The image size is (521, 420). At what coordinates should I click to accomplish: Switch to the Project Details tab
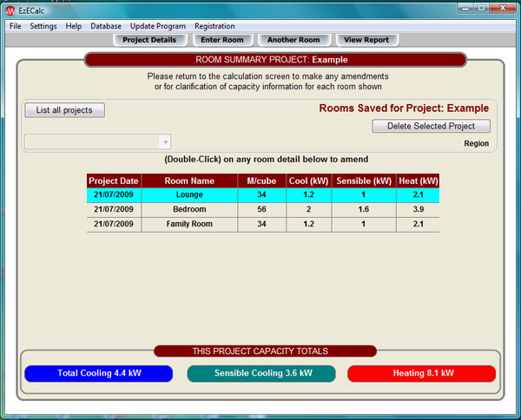point(149,40)
